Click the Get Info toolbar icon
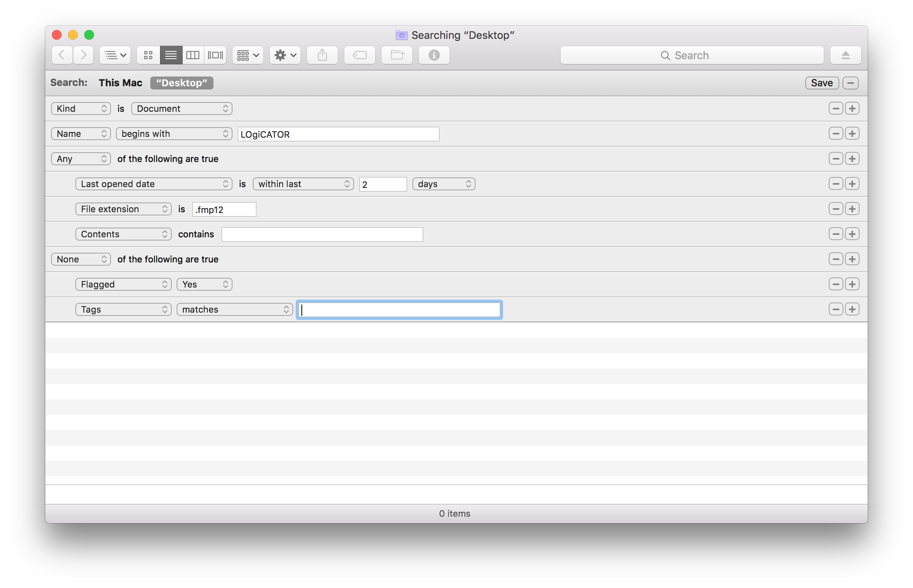The image size is (913, 588). (434, 55)
